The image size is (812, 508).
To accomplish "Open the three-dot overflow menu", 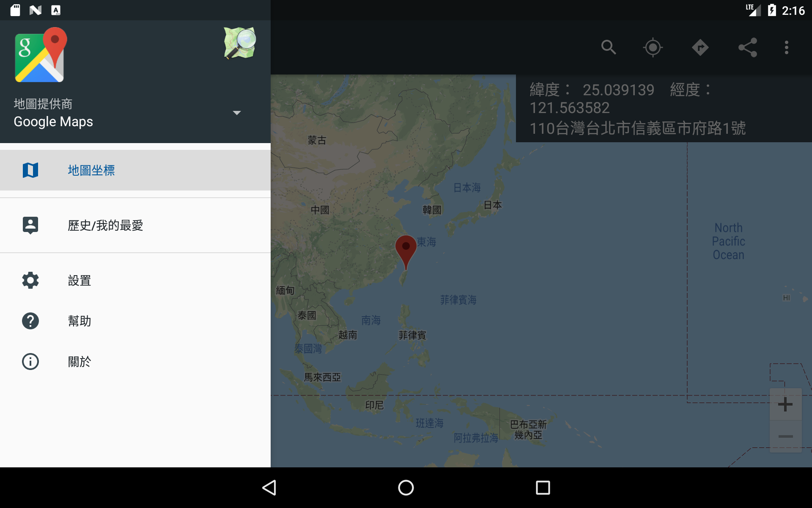I will click(x=787, y=47).
